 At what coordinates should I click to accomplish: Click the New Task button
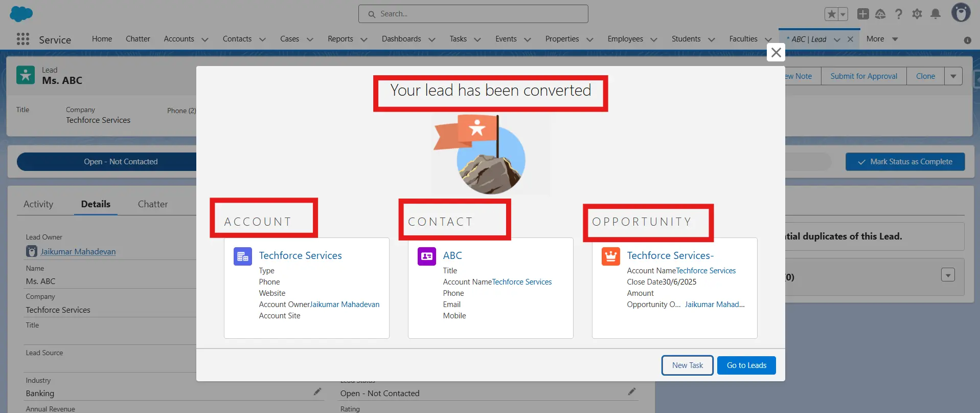tap(688, 365)
